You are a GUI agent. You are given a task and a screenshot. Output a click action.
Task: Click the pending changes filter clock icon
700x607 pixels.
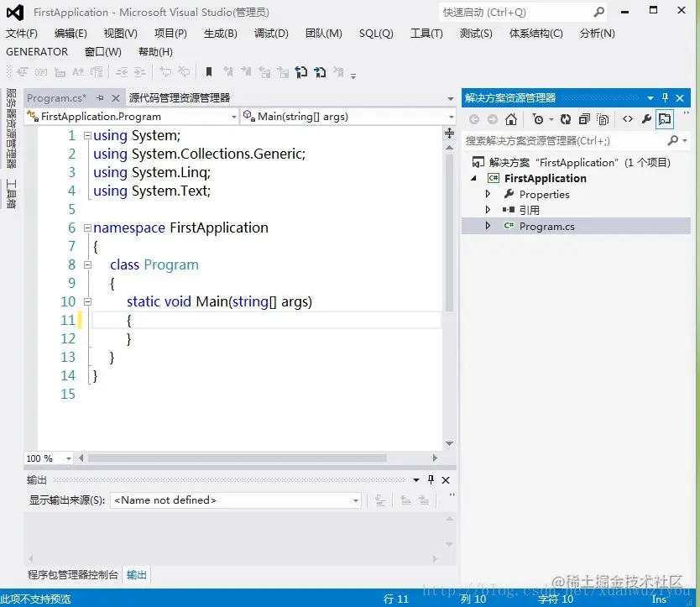(538, 119)
